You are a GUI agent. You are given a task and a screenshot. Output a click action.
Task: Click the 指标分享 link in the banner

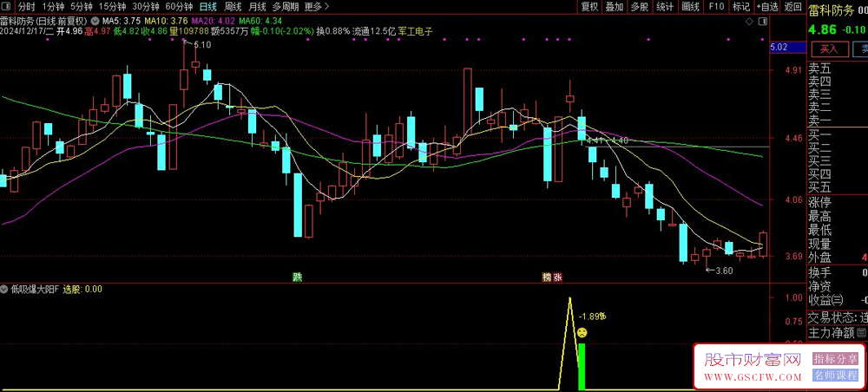click(x=834, y=359)
